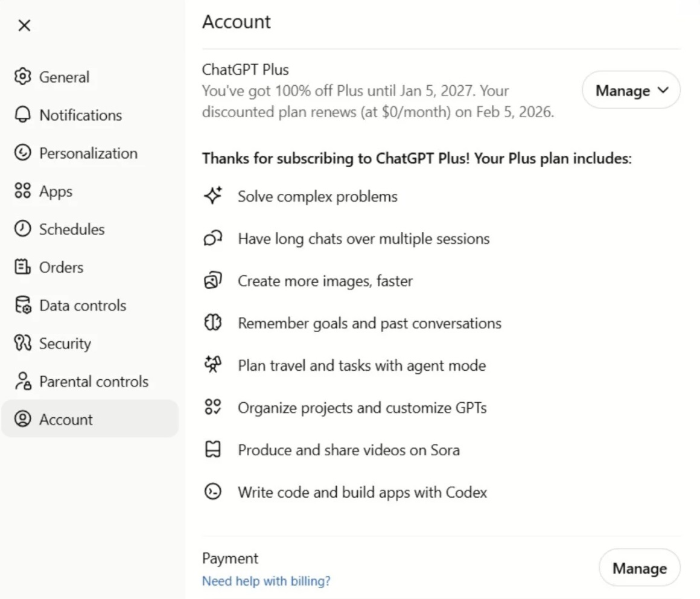Click the Produce and share videos on Sora item

tap(348, 450)
